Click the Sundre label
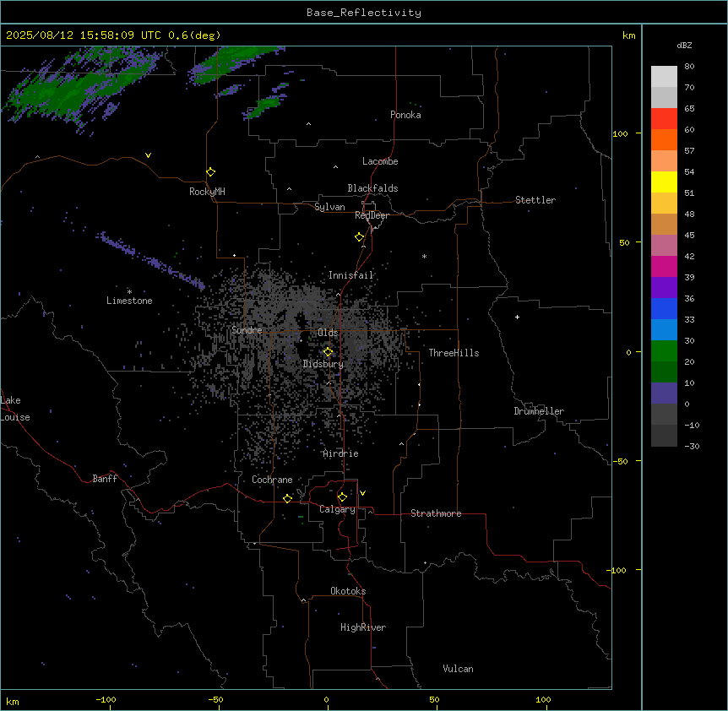 [x=247, y=330]
